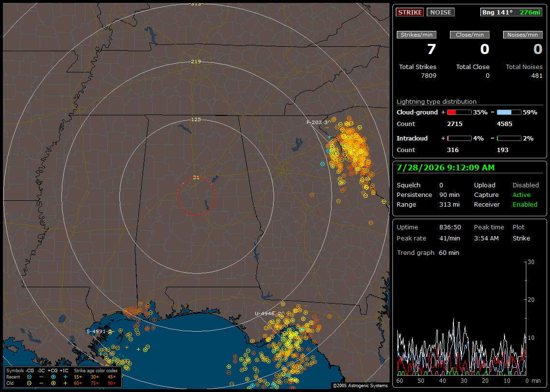This screenshot has width=550, height=392.
Task: Click the Plot value Strike
Action: tap(521, 238)
